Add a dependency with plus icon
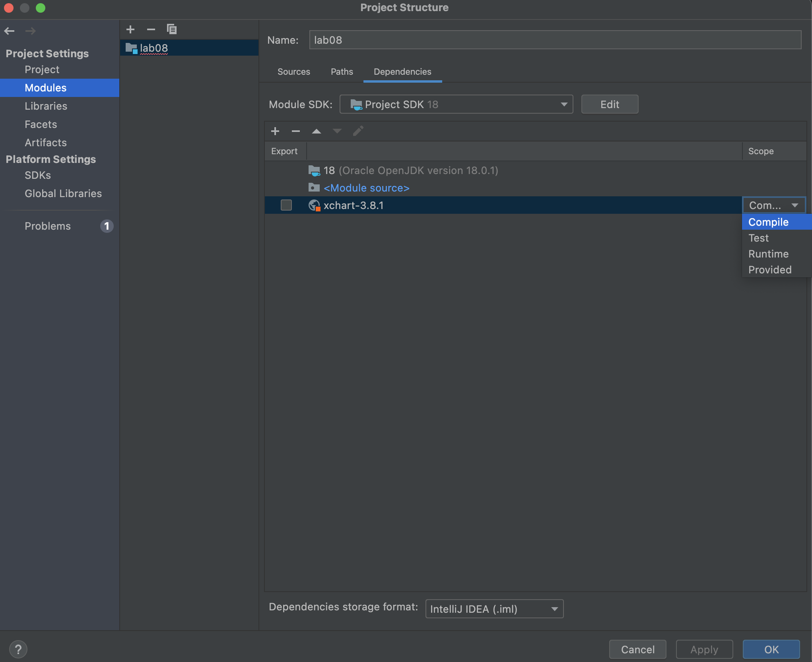The width and height of the screenshot is (812, 662). 275,131
